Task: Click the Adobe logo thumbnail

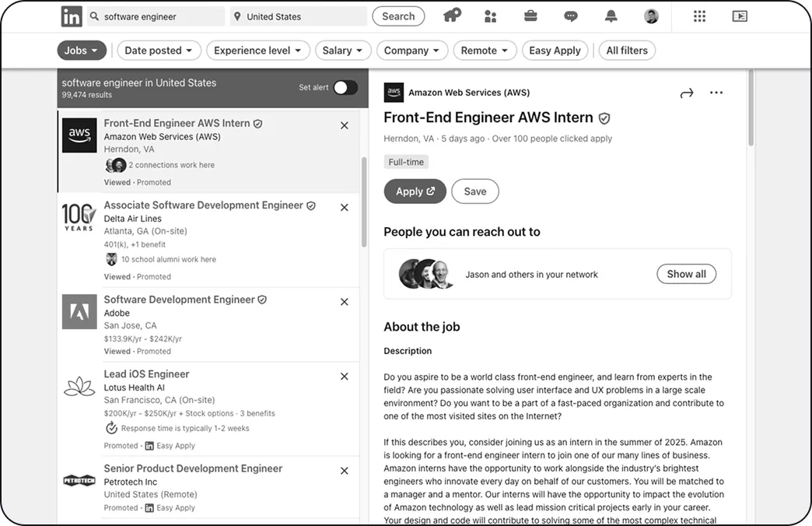Action: pos(79,311)
